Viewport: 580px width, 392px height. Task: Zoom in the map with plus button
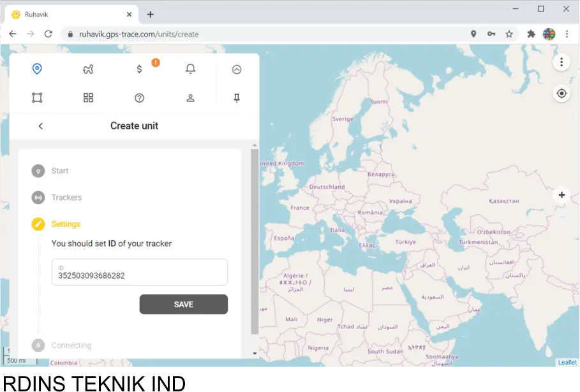click(561, 195)
